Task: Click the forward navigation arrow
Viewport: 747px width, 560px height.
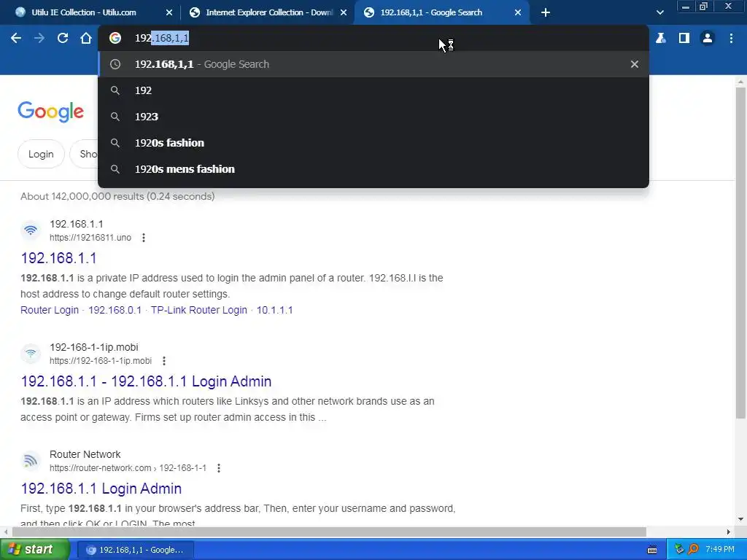Action: [x=39, y=38]
